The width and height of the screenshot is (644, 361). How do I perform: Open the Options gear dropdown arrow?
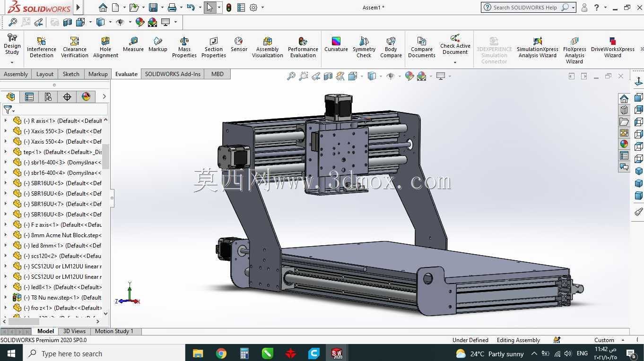coord(263,8)
